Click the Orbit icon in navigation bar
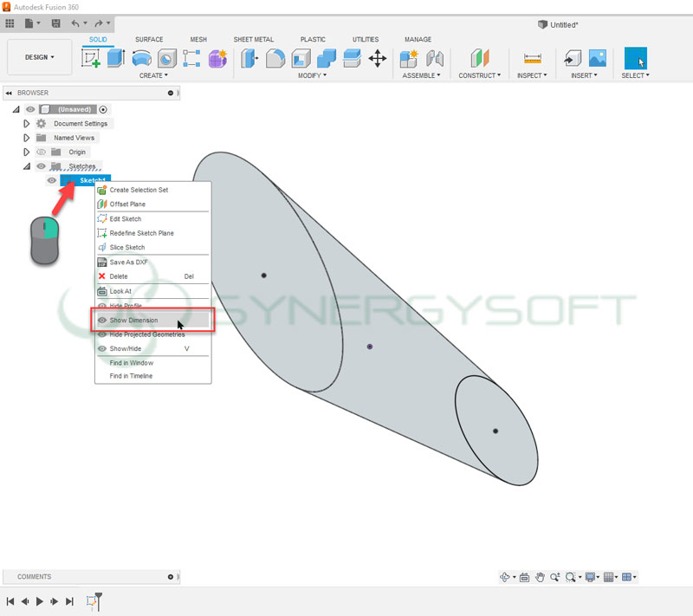Viewport: 693px width, 616px height. click(x=505, y=577)
